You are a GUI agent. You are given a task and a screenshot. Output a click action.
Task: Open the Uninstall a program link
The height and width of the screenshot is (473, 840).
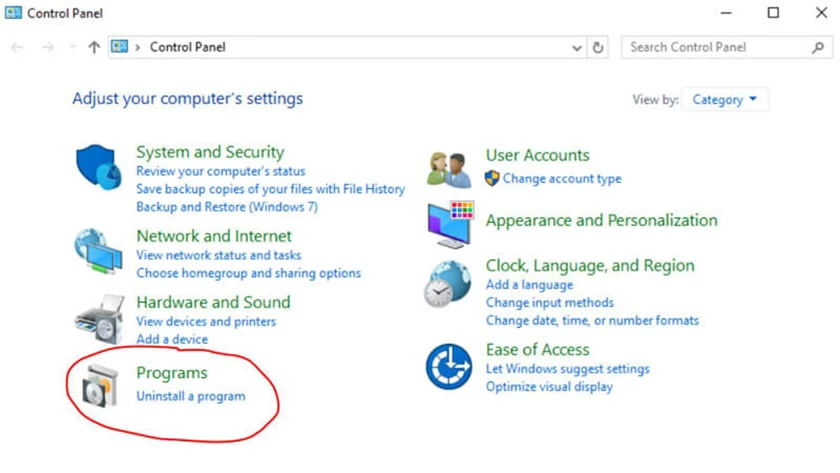pos(191,396)
